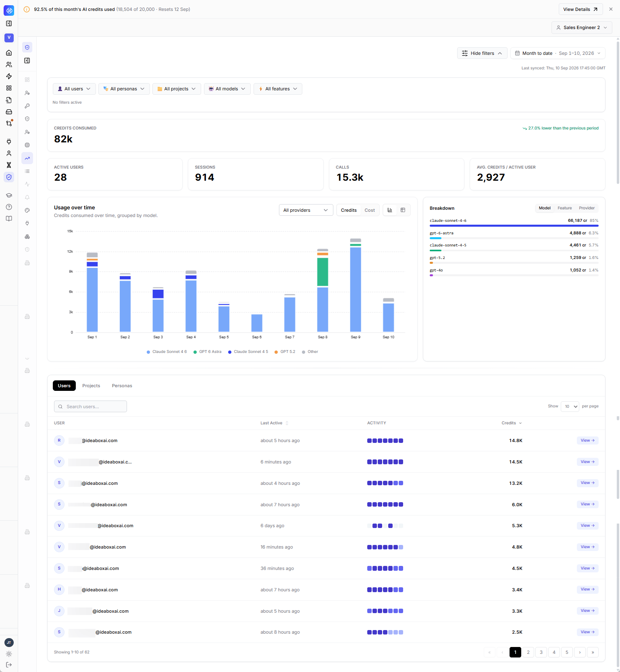The height and width of the screenshot is (672, 620).
Task: Click the GPT 6 Astra legend swatch
Action: (x=195, y=352)
